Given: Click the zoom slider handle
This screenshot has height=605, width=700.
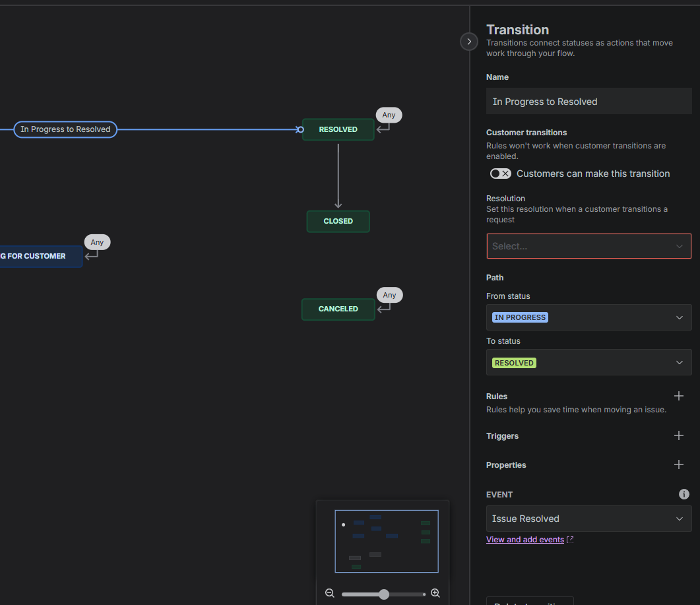Looking at the screenshot, I should coord(383,594).
